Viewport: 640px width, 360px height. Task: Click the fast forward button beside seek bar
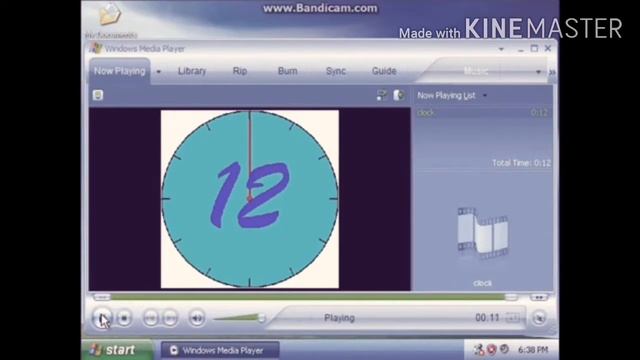click(x=539, y=297)
